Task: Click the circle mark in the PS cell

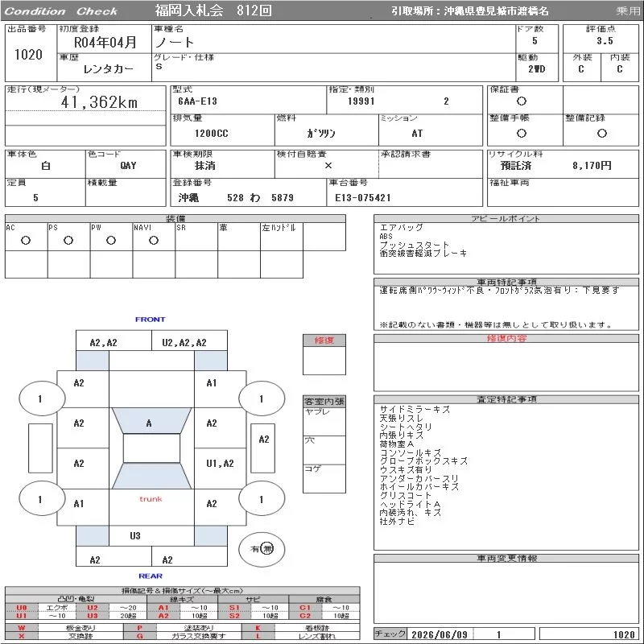Action: tap(68, 240)
